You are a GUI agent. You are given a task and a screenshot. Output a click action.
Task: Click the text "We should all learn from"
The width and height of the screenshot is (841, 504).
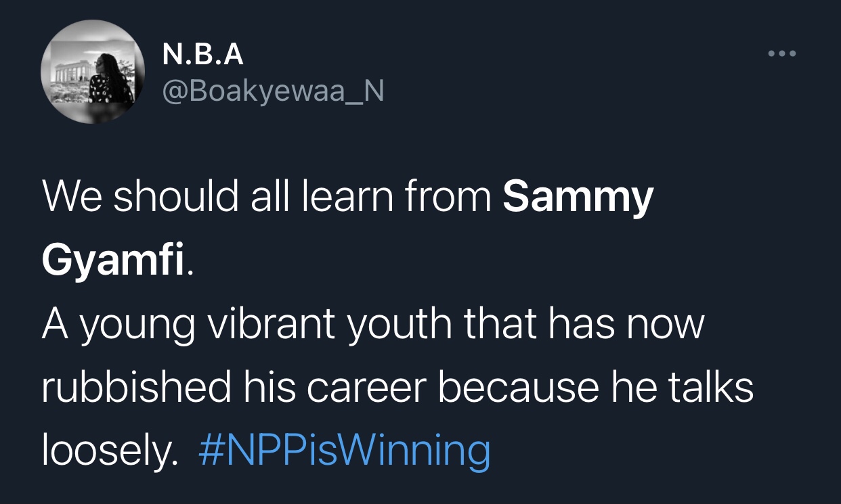(x=267, y=196)
